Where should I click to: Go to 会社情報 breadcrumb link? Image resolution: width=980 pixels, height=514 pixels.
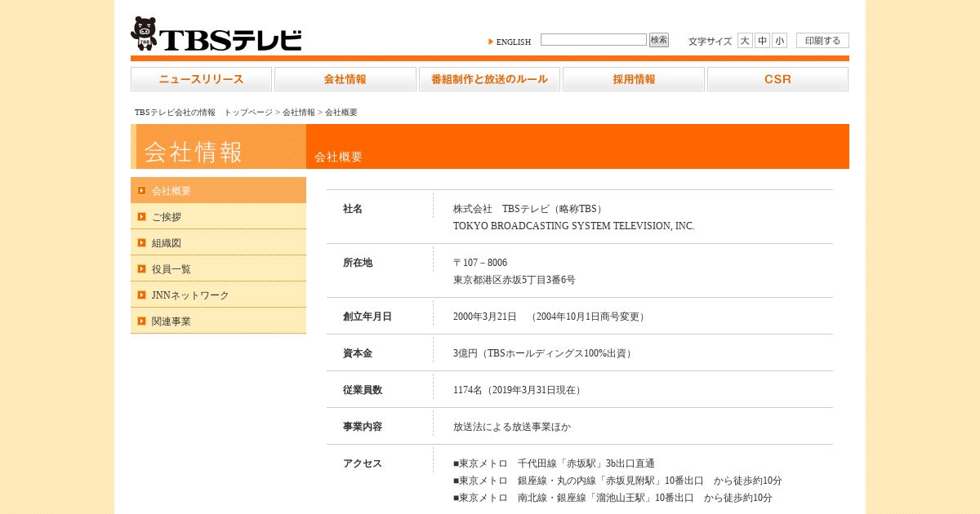pos(299,113)
